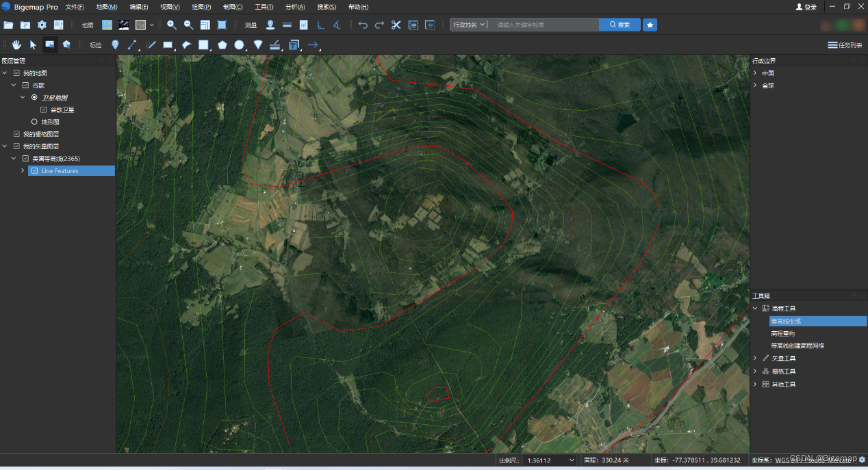This screenshot has height=470, width=868.
Task: Click the blue 搜索 search button
Action: coord(620,25)
